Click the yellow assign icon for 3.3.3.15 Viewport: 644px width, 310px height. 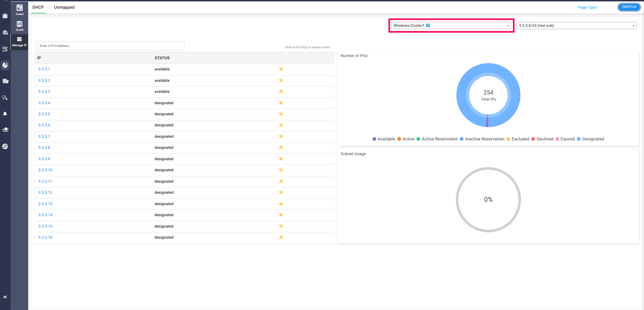[x=281, y=226]
